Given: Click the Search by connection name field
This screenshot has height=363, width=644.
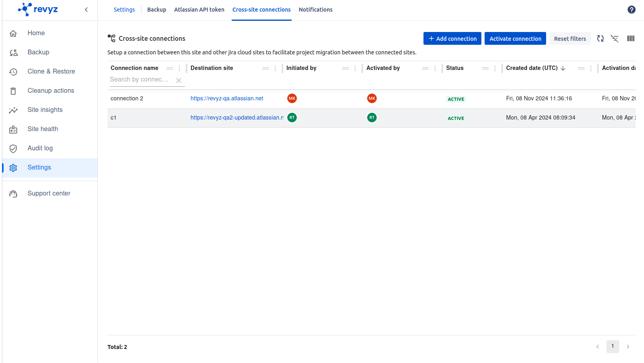Looking at the screenshot, I should point(140,80).
